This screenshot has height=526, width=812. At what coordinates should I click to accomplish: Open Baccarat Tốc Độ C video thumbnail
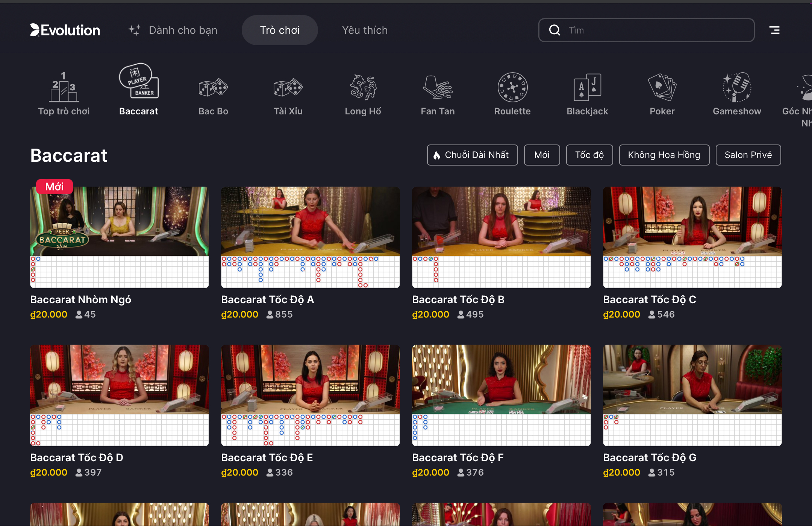(x=692, y=221)
